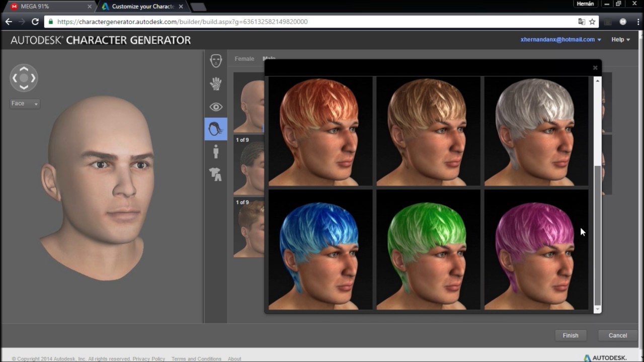The height and width of the screenshot is (362, 644).
Task: Close the hair color popup
Action: tap(595, 67)
